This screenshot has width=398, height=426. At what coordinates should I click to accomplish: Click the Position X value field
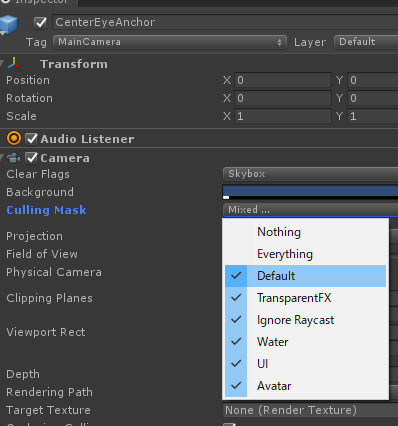coord(283,80)
